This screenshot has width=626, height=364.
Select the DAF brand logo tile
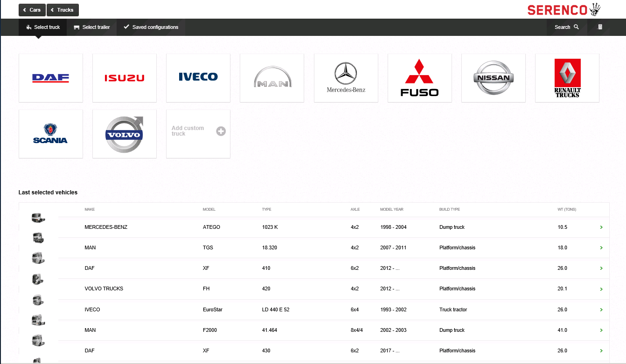coord(51,78)
